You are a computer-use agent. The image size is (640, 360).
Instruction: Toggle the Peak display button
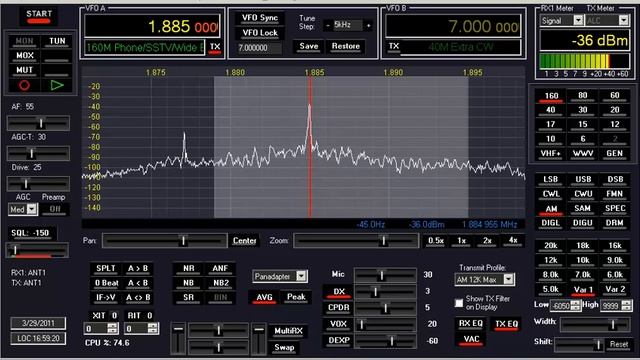[296, 298]
